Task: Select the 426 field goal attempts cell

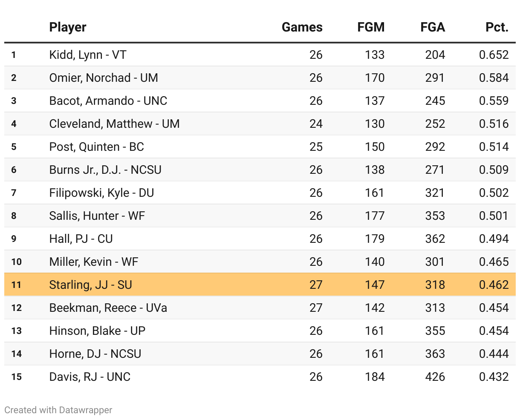Action: [x=435, y=377]
